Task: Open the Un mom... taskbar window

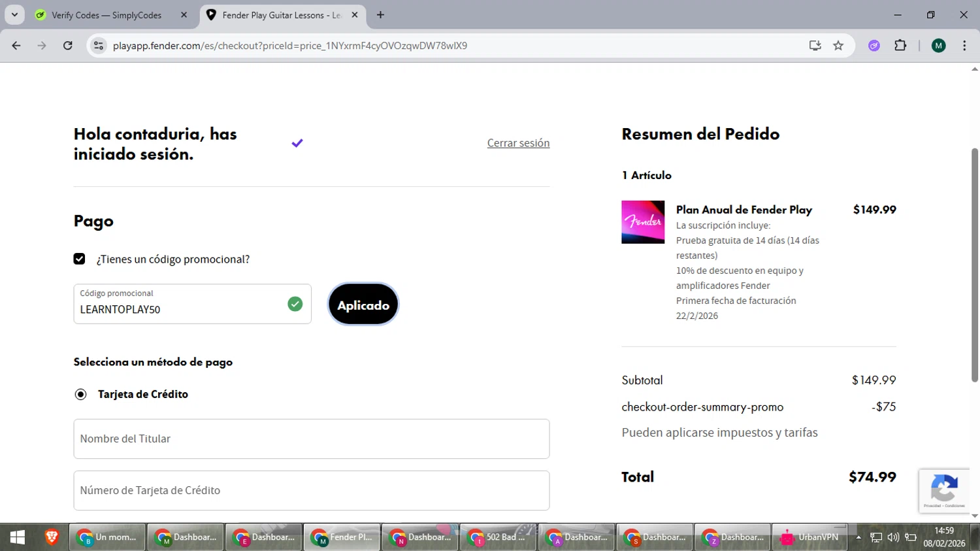Action: coord(107,537)
